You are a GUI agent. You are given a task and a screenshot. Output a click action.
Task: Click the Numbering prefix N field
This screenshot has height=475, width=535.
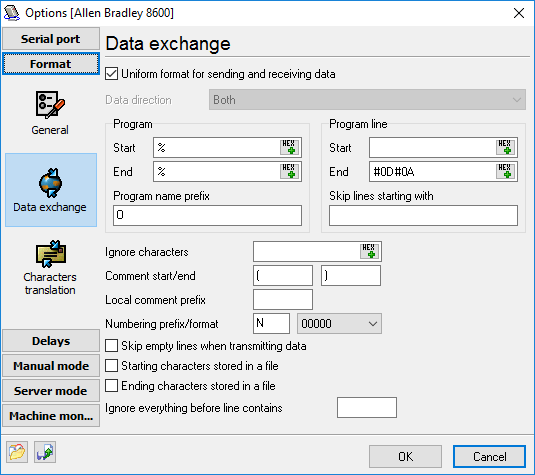pos(271,323)
